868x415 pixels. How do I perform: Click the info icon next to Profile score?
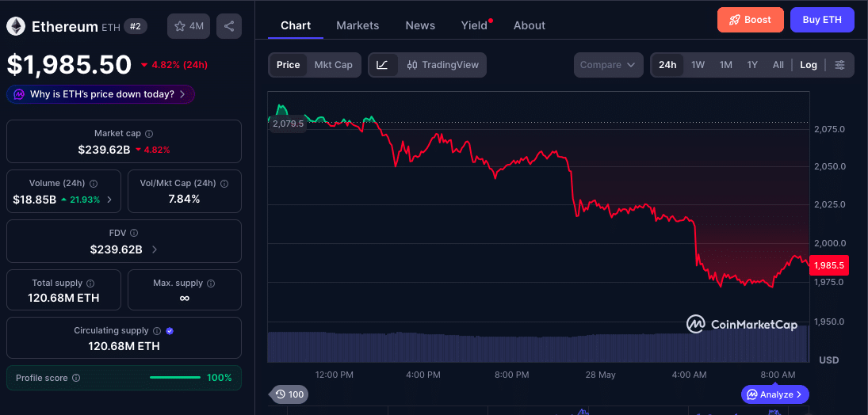(x=76, y=378)
